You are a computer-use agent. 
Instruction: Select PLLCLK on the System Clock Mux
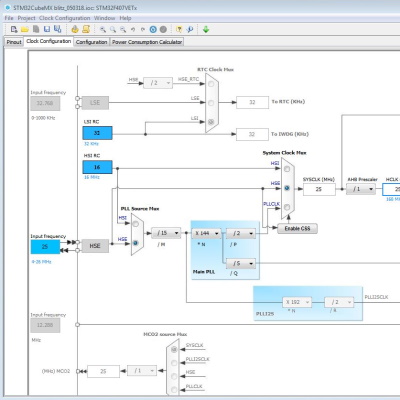pos(287,207)
